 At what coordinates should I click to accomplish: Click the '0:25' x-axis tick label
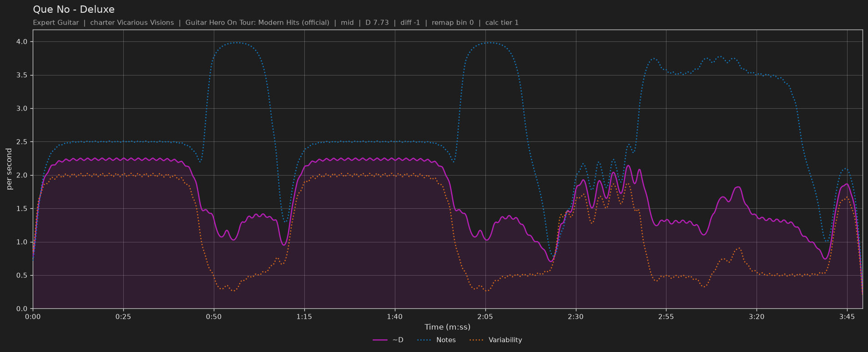[x=123, y=317]
